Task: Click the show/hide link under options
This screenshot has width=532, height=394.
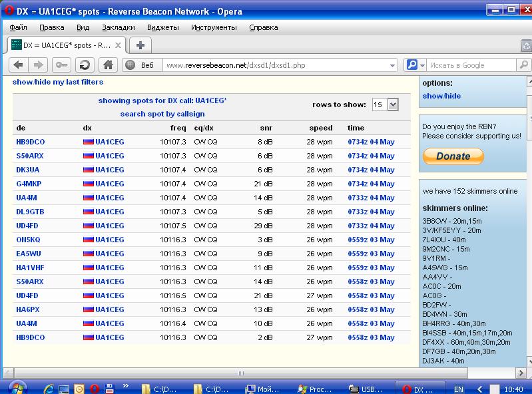Action: coord(441,96)
